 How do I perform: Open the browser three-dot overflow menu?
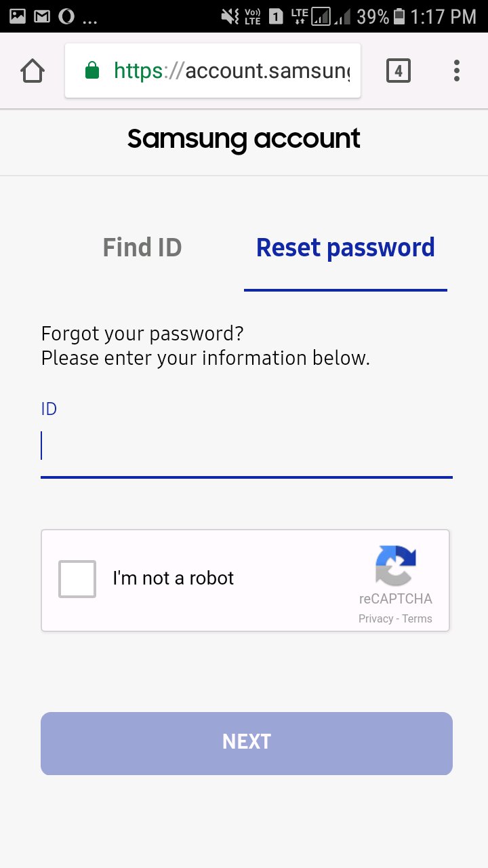tap(457, 71)
